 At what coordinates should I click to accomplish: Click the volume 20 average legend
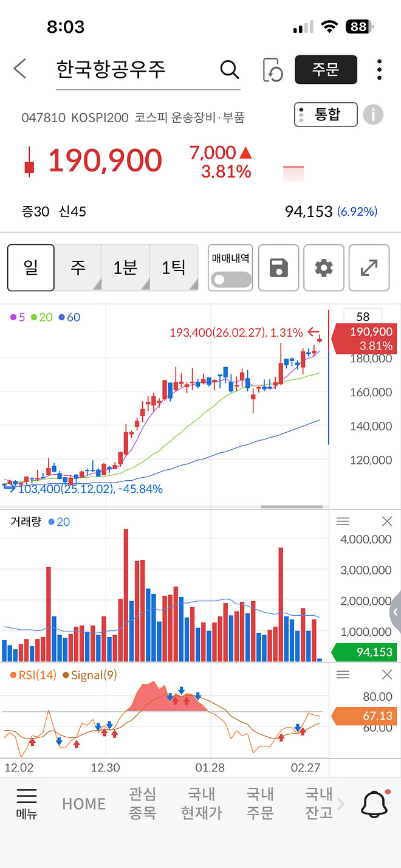point(59,522)
